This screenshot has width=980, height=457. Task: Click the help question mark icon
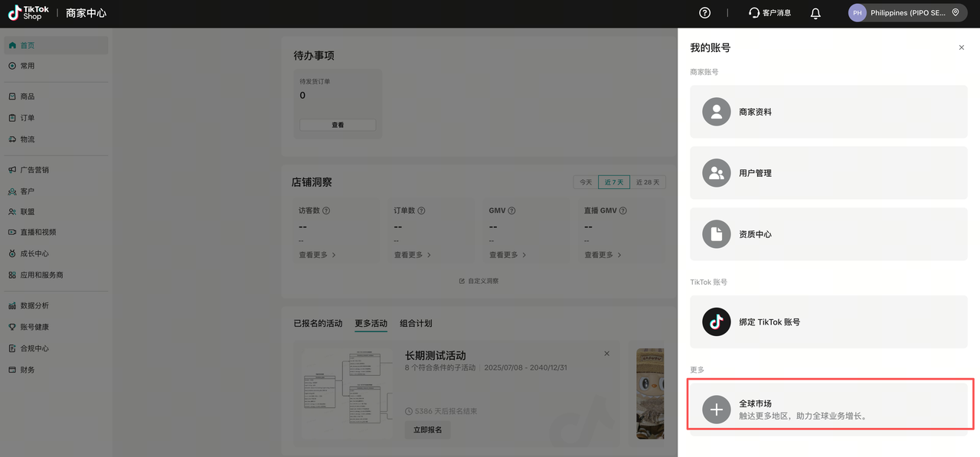[705, 13]
